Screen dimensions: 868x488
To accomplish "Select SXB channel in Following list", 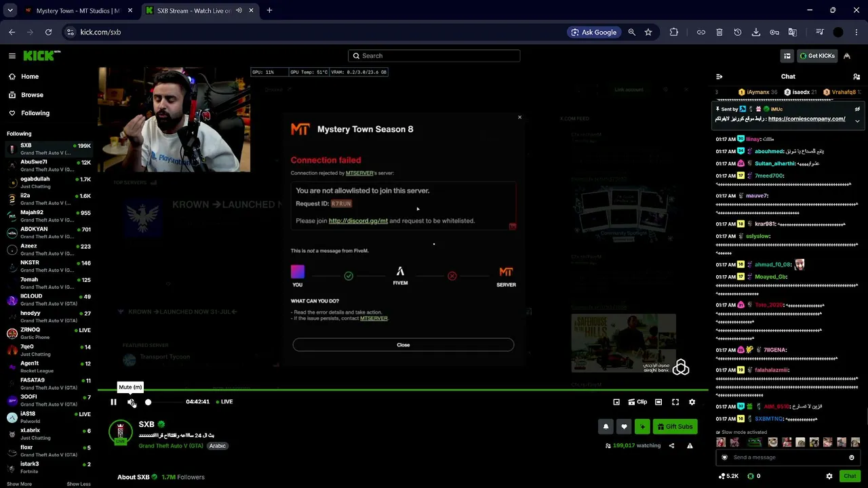I will pos(49,149).
